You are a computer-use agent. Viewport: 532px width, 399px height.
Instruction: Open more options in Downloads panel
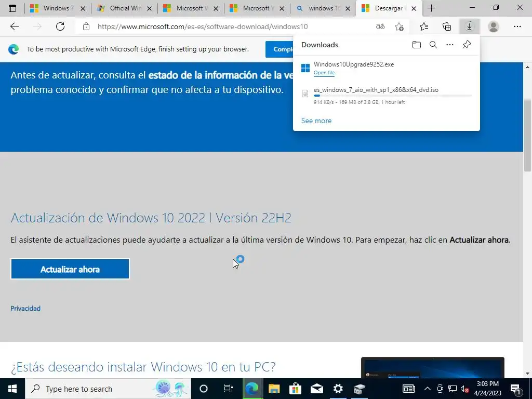click(x=450, y=45)
